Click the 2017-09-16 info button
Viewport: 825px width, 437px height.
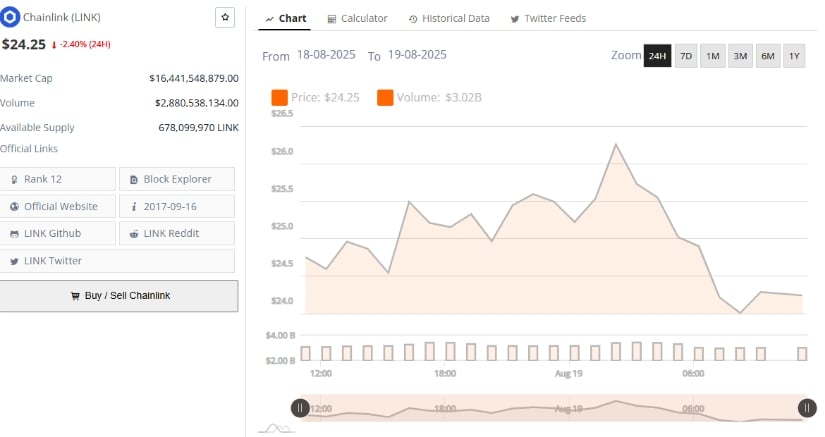[177, 206]
